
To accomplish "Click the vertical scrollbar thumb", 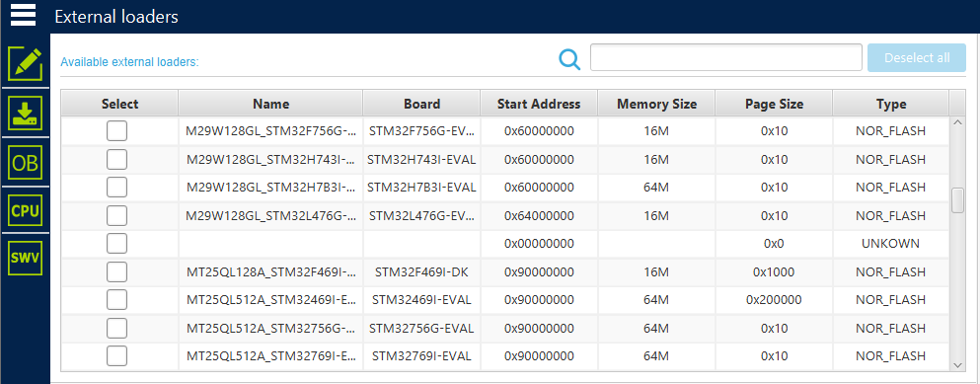I will 957,200.
